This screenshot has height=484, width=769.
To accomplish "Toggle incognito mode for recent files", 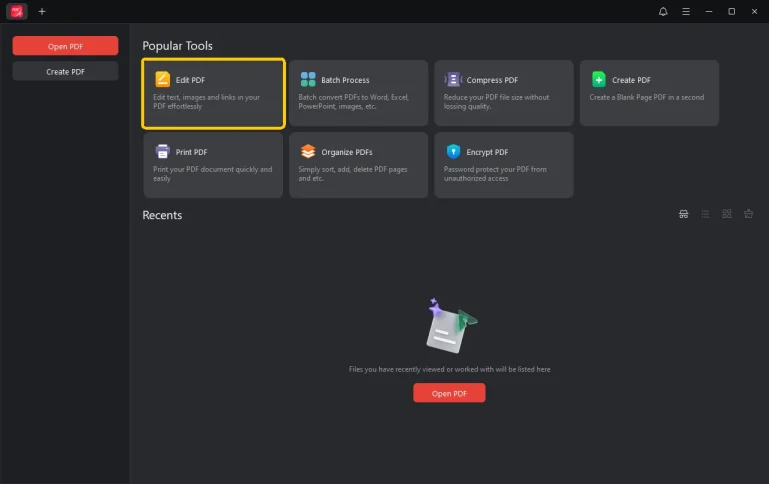I will 683,214.
